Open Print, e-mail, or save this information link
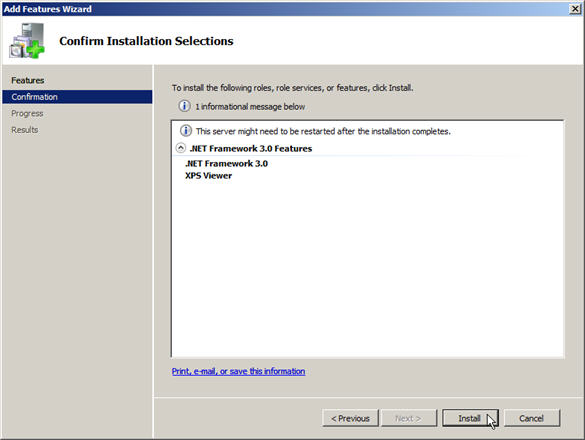This screenshot has width=585, height=440. tap(238, 371)
